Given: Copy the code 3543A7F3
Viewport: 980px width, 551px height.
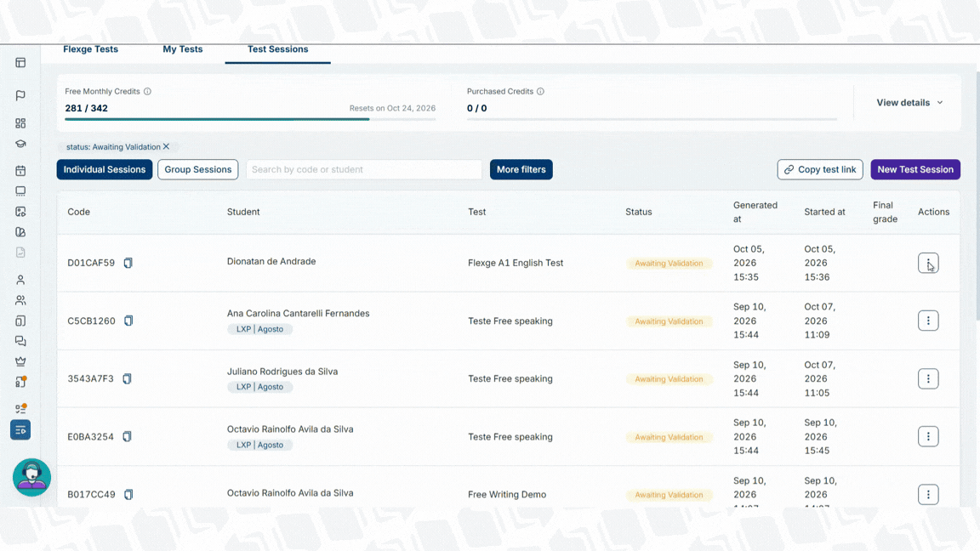Looking at the screenshot, I should pos(127,378).
